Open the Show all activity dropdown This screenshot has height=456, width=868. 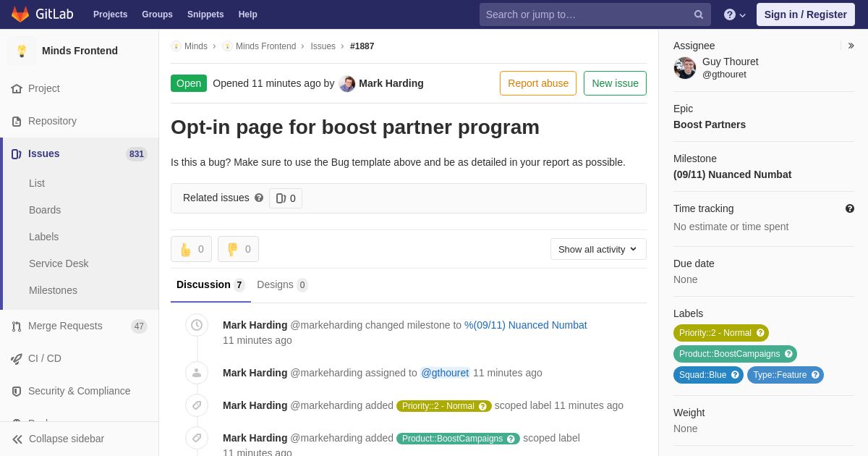(598, 249)
